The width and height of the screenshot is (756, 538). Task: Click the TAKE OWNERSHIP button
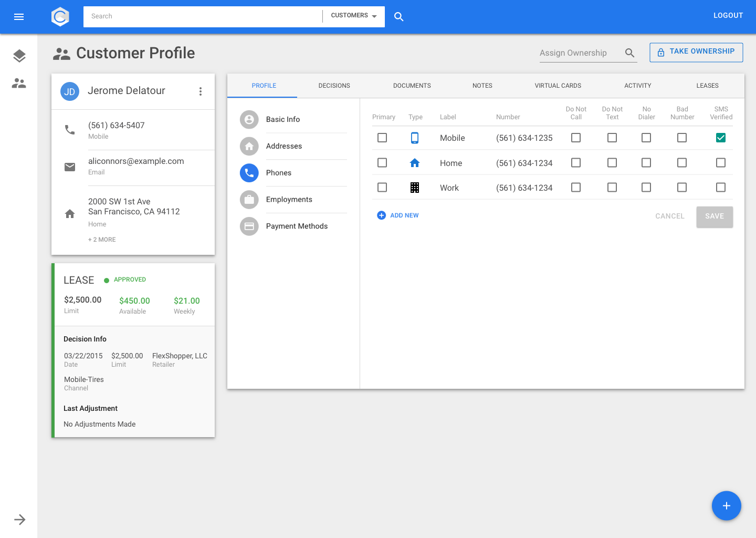coord(696,52)
